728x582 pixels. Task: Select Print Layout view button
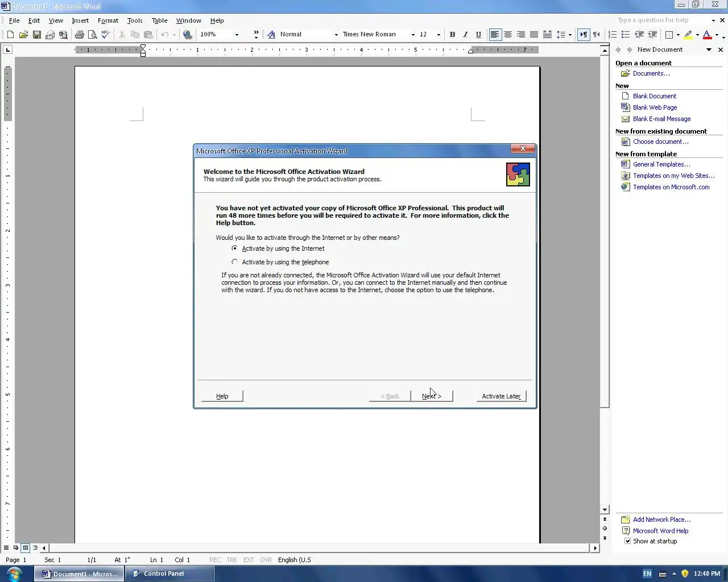25,548
